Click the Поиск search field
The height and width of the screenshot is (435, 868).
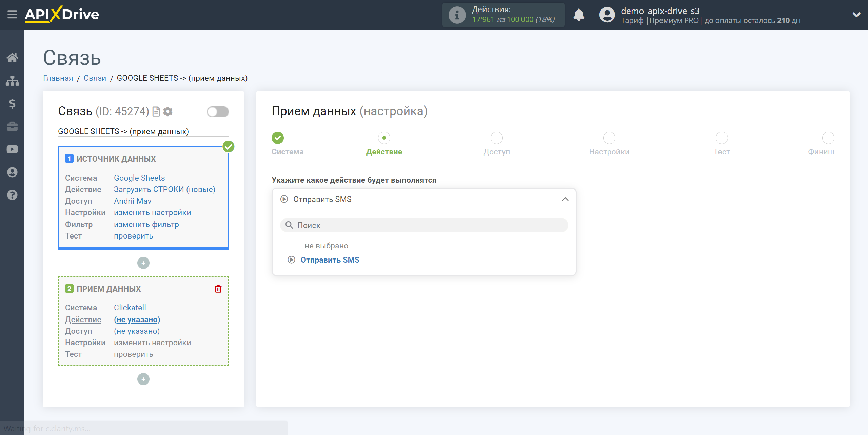pyautogui.click(x=424, y=225)
